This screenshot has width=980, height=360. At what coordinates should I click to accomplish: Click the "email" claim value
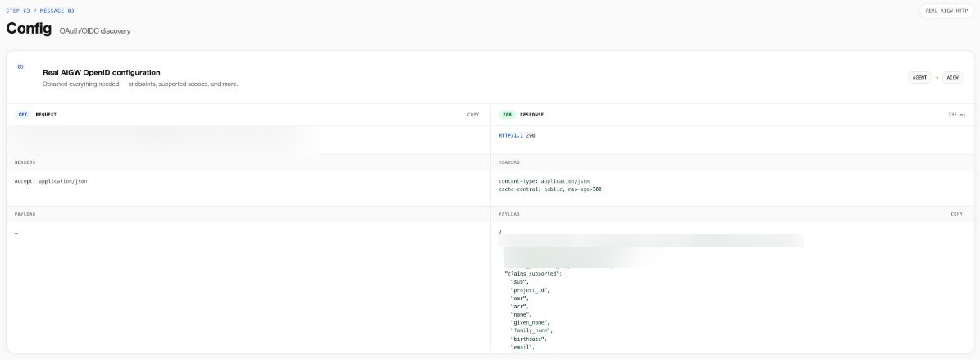pos(522,346)
